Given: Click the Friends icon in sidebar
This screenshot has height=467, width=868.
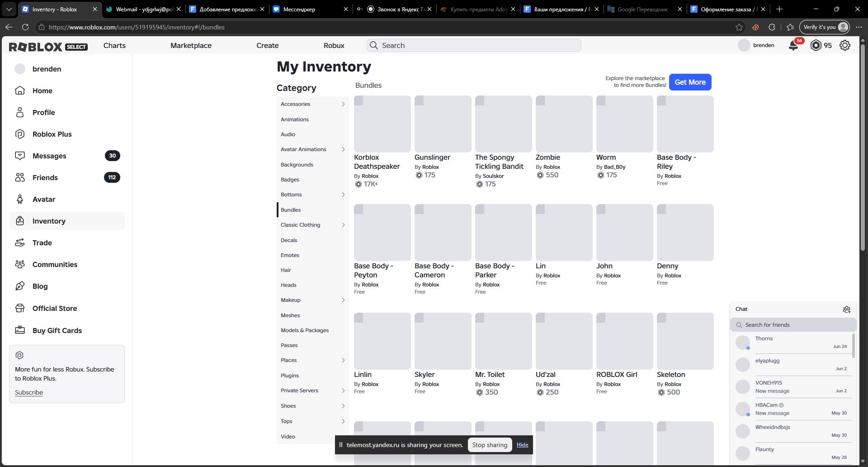Looking at the screenshot, I should [x=20, y=177].
